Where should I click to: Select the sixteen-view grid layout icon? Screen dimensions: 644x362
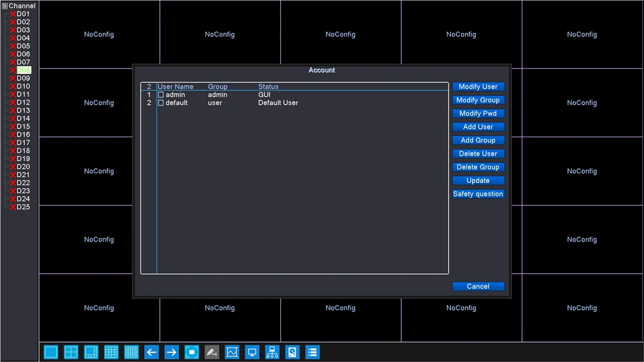(x=111, y=352)
